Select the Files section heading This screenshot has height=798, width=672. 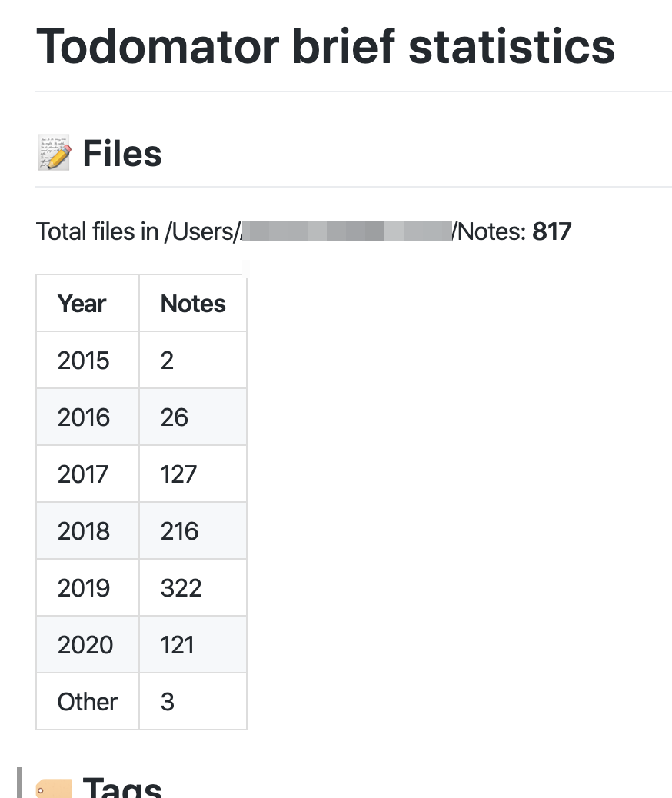[122, 153]
